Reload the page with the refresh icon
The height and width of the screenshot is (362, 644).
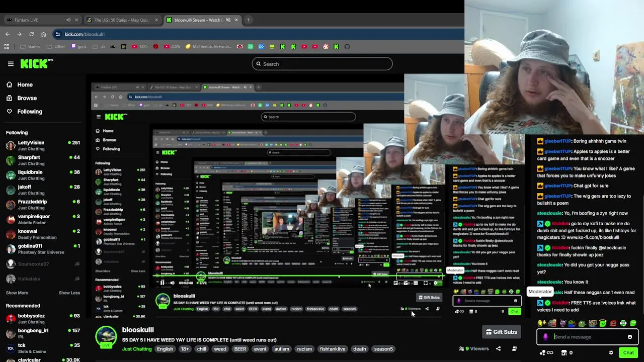[31, 34]
